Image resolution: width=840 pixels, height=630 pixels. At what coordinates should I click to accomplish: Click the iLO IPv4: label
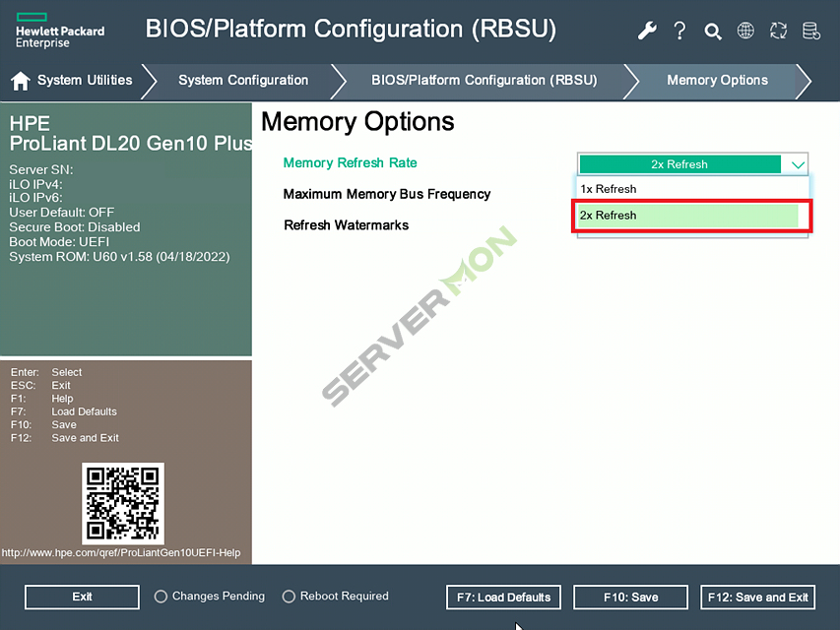click(35, 184)
